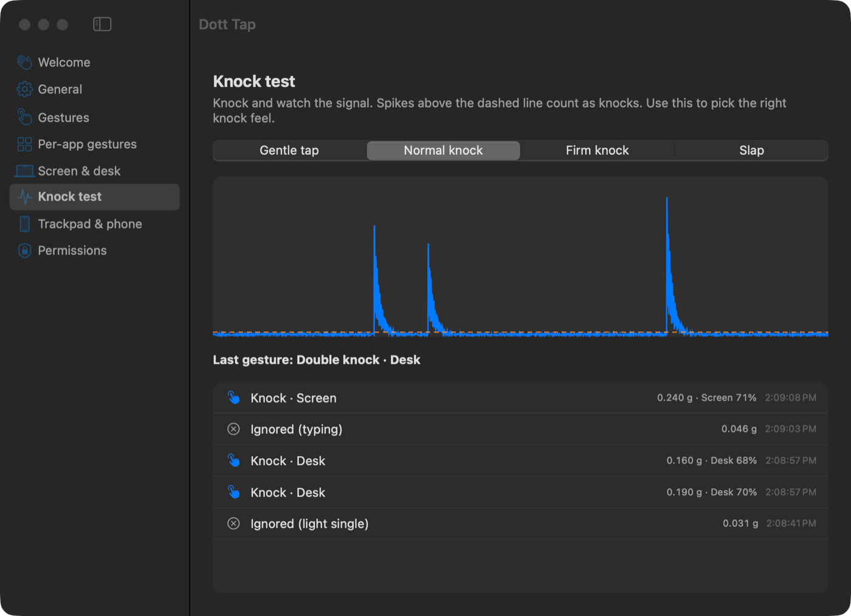This screenshot has width=851, height=616.
Task: Click the Ignored (typing) log entry
Action: tap(520, 429)
